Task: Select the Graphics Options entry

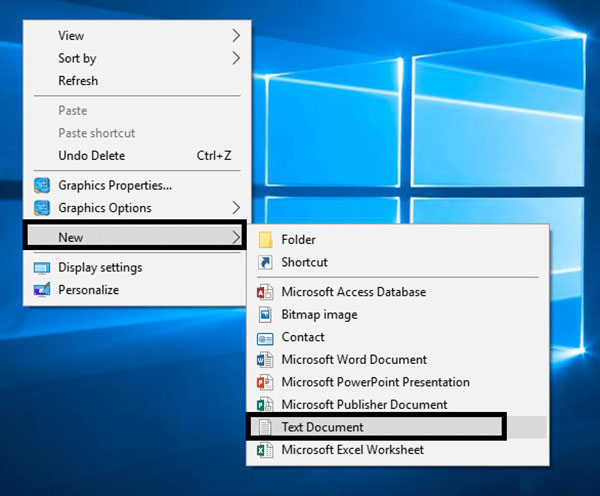Action: click(x=137, y=208)
